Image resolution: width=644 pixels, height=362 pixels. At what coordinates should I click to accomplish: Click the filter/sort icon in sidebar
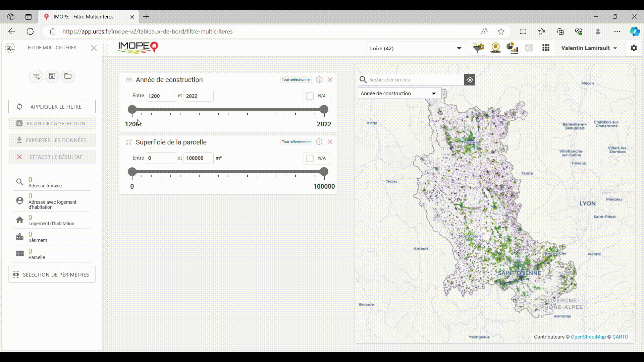pyautogui.click(x=36, y=76)
